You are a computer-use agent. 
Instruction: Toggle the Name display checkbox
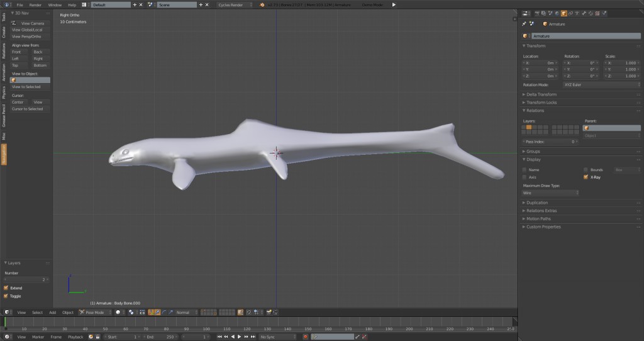pos(524,170)
